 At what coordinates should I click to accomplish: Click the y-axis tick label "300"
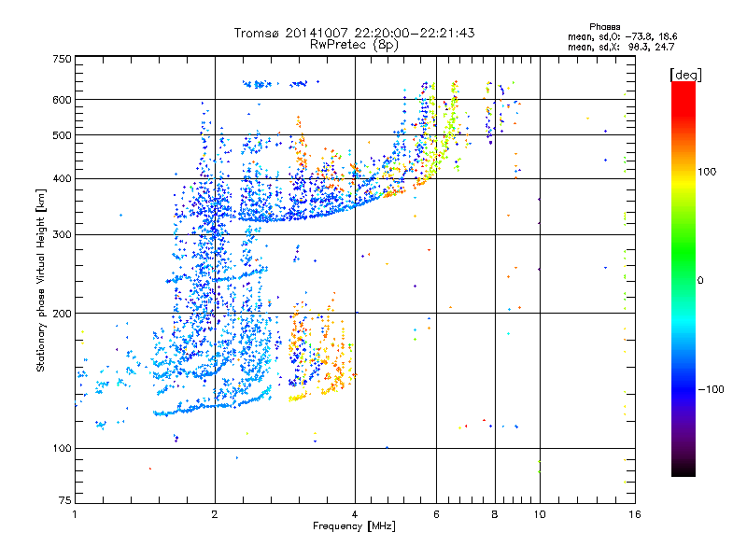coord(62,235)
